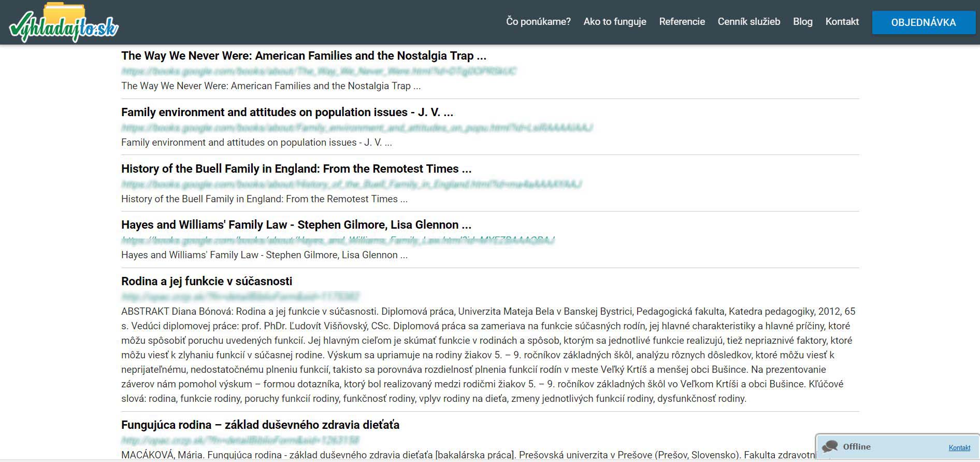Click blurred URL under 'Rodina a jej funkcie'
The height and width of the screenshot is (462, 980).
point(240,297)
